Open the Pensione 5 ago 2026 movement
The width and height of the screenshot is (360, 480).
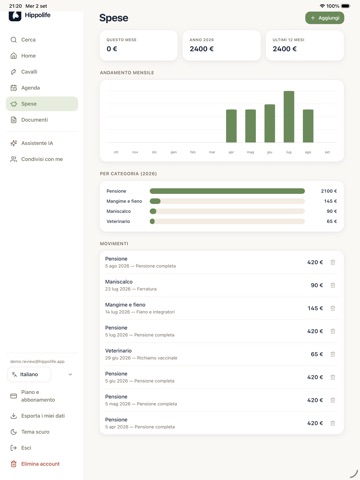pos(222,262)
